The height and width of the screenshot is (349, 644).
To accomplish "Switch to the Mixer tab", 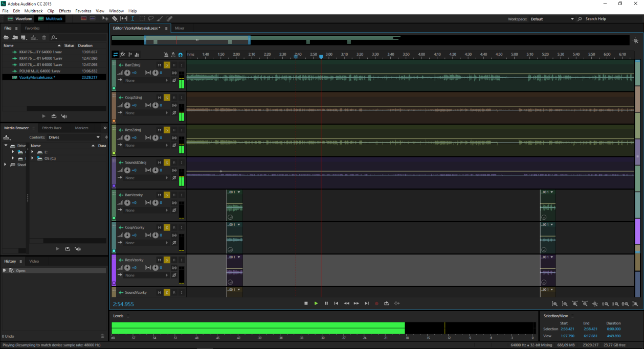I will coord(180,28).
